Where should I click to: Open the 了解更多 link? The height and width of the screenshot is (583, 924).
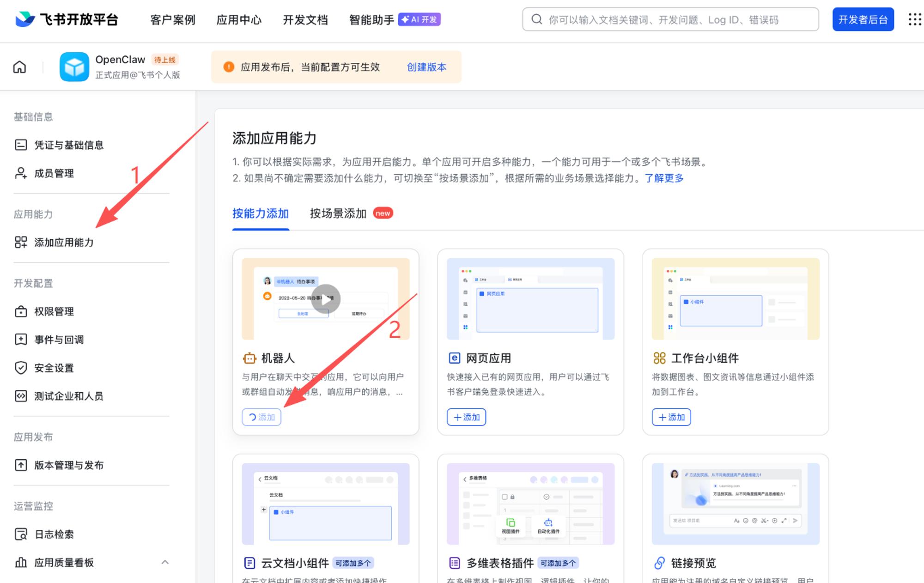click(664, 178)
